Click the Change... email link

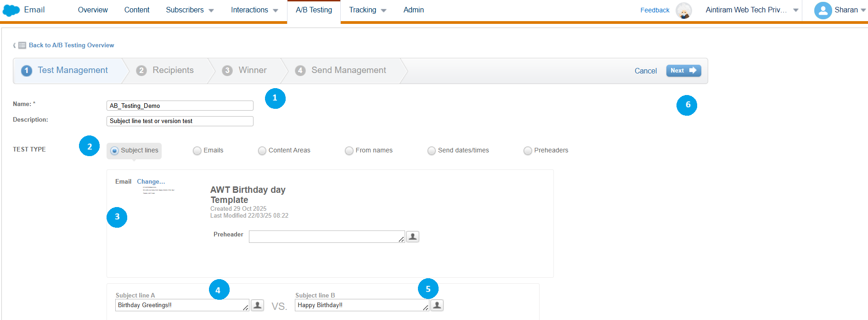click(x=151, y=181)
